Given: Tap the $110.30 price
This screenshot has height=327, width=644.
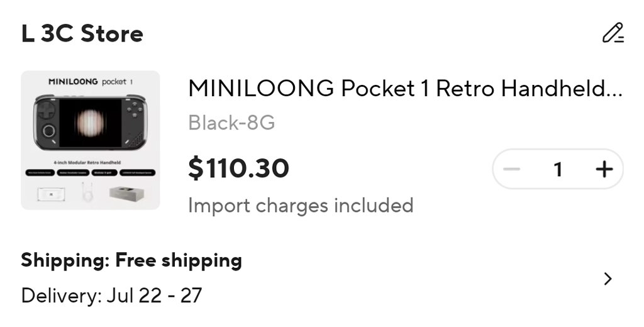Looking at the screenshot, I should click(x=238, y=168).
